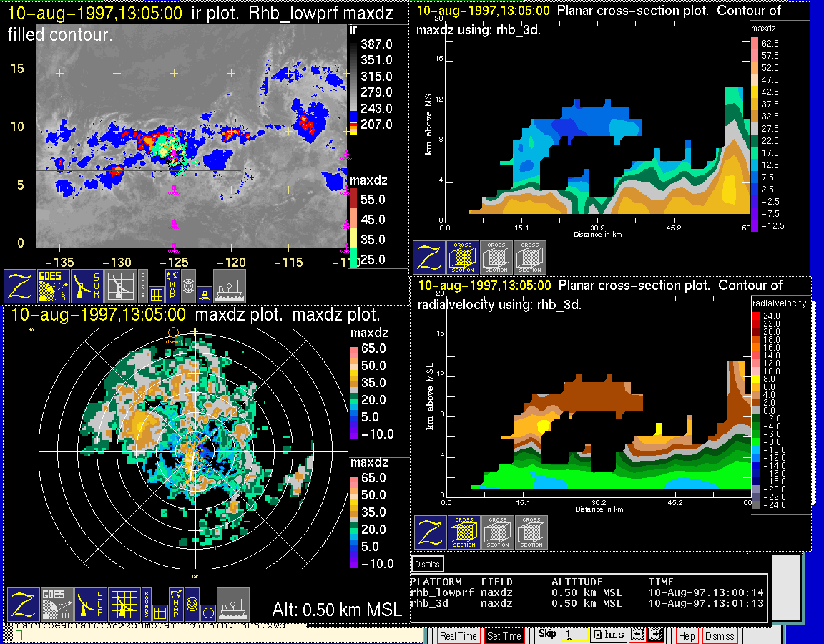This screenshot has height=644, width=824.
Task: Select highlighted CROSS SECTION icon in radial velocity panel
Action: [464, 532]
